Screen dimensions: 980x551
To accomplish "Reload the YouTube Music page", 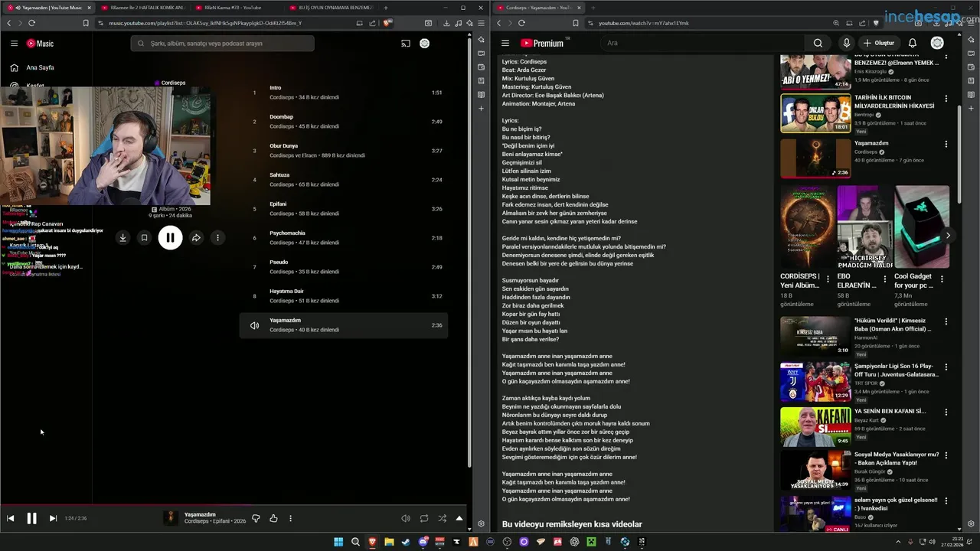I will pos(32,23).
